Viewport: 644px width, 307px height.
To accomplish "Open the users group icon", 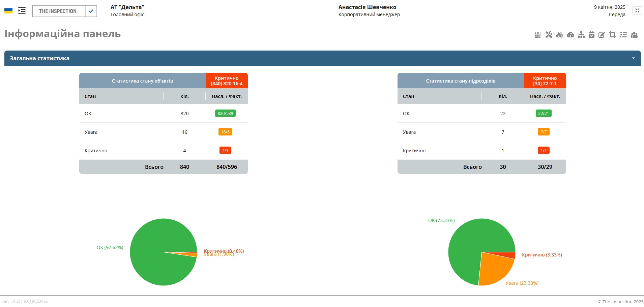I will coord(634,35).
